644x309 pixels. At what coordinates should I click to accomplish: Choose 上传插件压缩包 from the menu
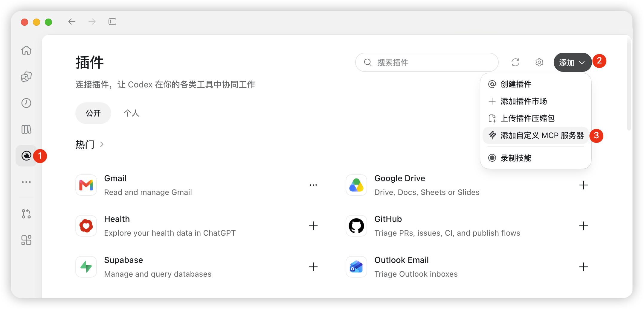click(535, 118)
